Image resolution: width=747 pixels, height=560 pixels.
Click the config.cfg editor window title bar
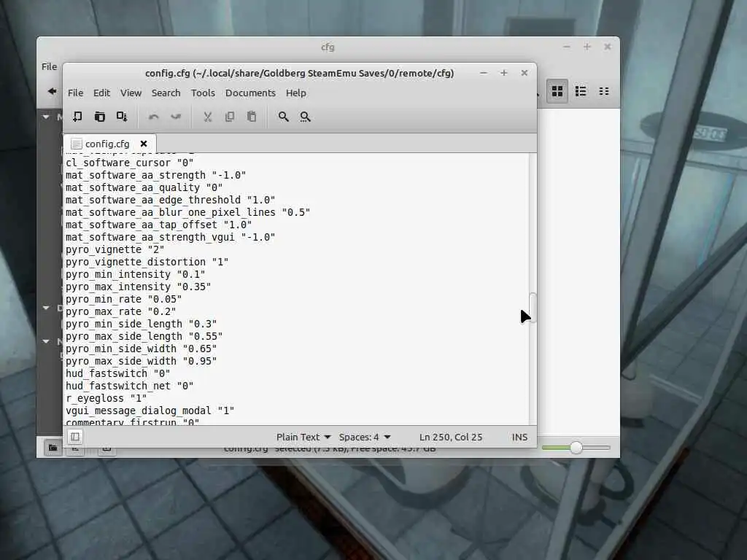coord(299,74)
